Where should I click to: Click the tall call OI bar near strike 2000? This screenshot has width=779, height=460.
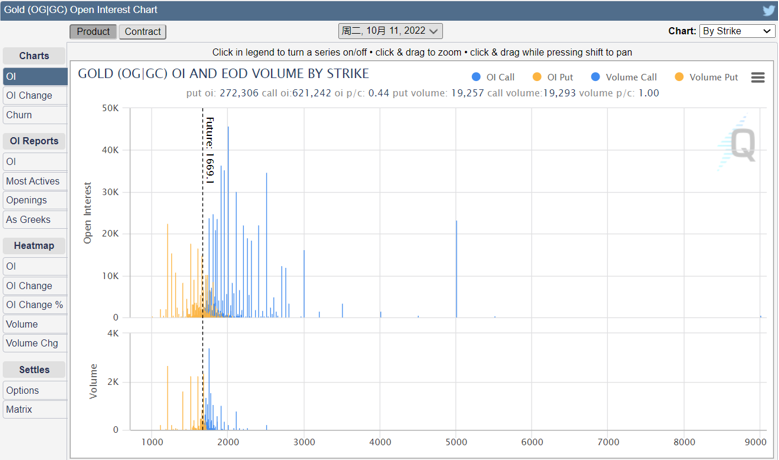229,222
